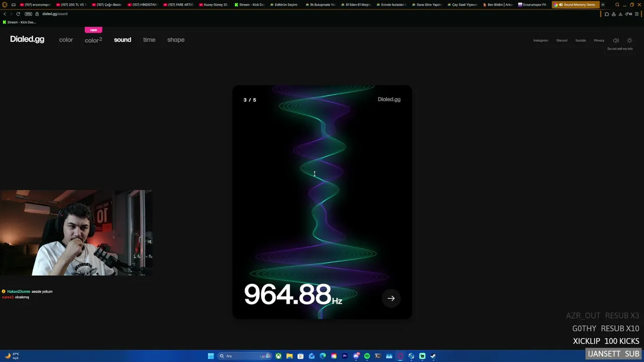This screenshot has height=362, width=644.
Task: Toggle the browser VPN badge
Action: coord(28,14)
